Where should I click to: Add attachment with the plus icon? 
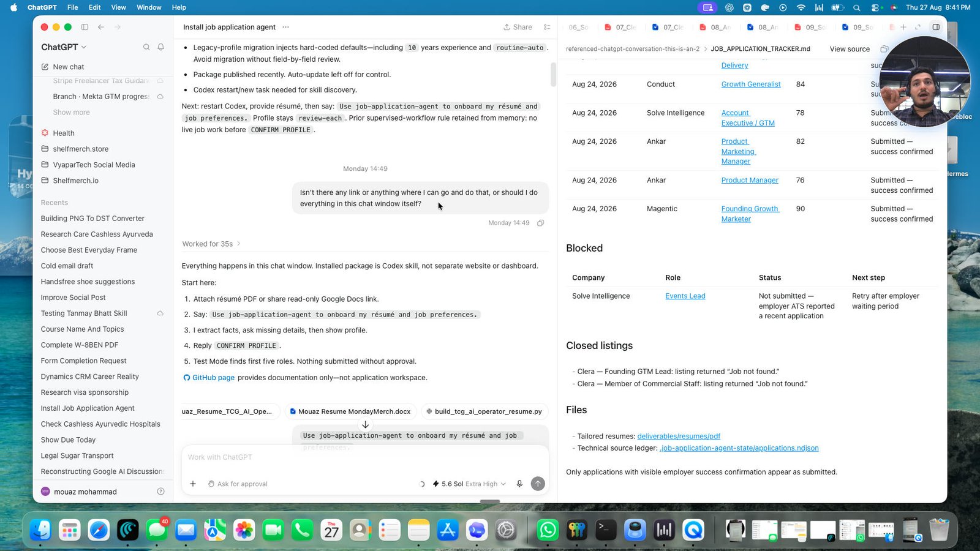193,484
